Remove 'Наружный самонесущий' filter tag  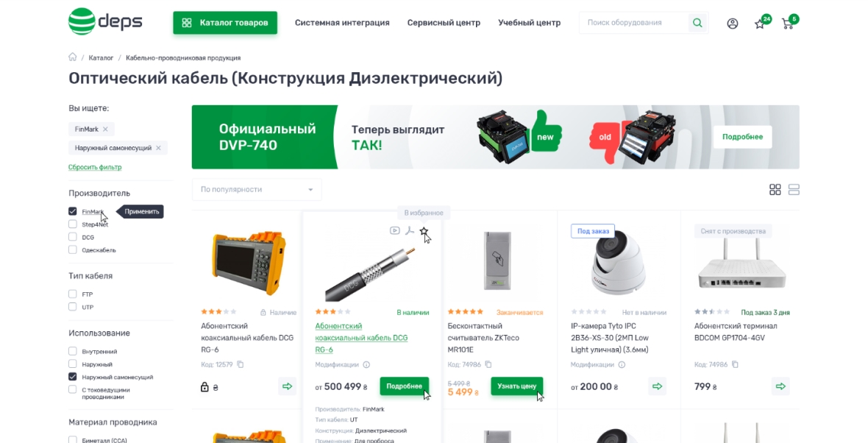[x=158, y=148]
